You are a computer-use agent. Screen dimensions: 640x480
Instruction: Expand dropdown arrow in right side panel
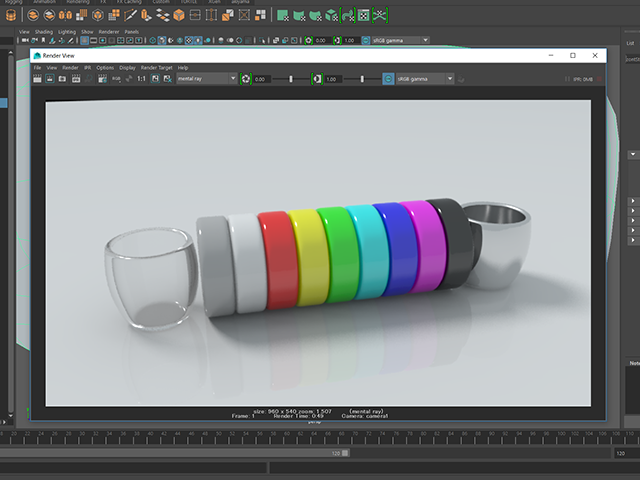click(x=633, y=154)
